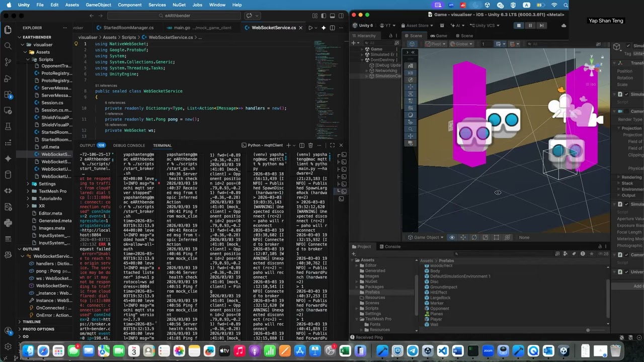Open the Remote Explorer icon in VS Code
Viewport: 644px width, 362px height.
coord(8,111)
